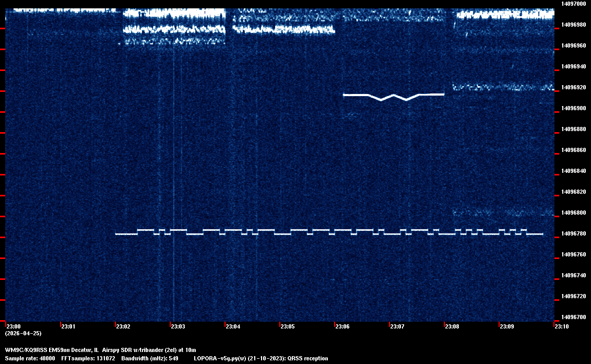Click the faint signal band near 14096800
Image resolution: width=591 pixels, height=364 pixels.
click(x=501, y=213)
